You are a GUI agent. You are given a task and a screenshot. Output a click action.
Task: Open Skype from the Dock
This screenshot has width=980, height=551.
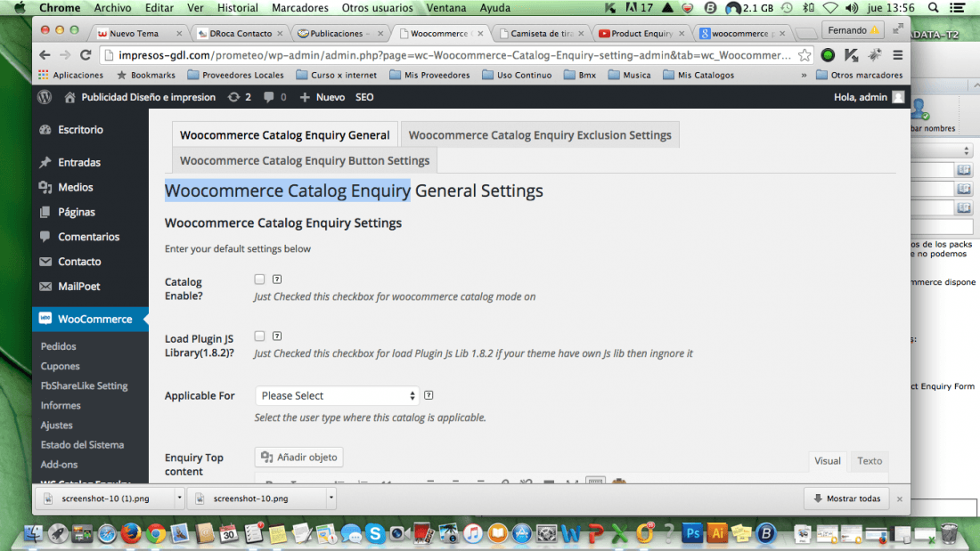(x=375, y=533)
